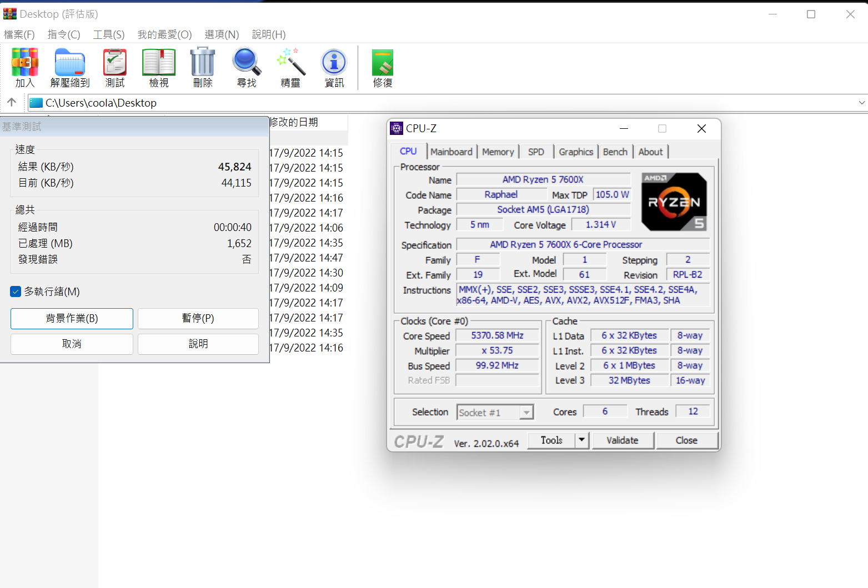868x588 pixels.
Task: Click the 45,824 result speed value
Action: pos(234,167)
